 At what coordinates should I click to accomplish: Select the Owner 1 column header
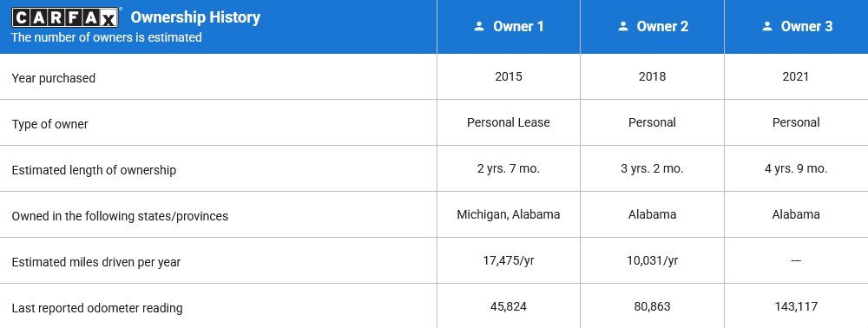[508, 27]
